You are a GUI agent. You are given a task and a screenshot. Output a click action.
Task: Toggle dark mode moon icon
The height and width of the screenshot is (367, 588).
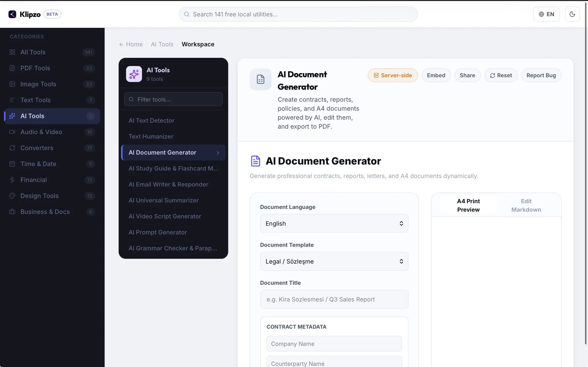pyautogui.click(x=572, y=14)
